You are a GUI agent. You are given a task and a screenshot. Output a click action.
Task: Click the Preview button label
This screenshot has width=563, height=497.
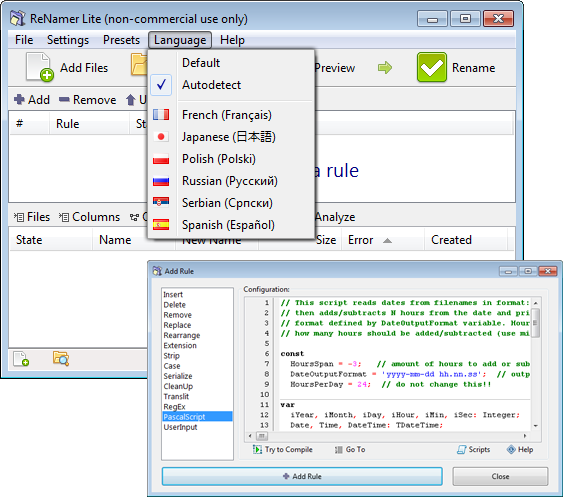point(335,68)
